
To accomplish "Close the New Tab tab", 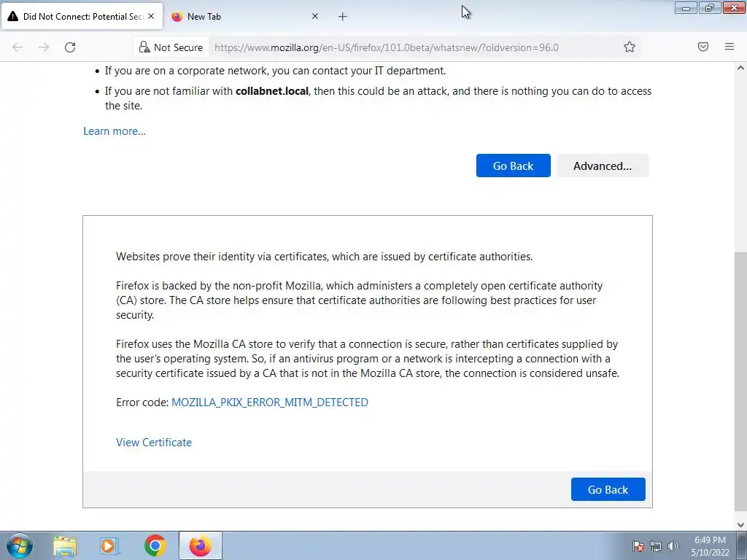I will click(x=315, y=16).
